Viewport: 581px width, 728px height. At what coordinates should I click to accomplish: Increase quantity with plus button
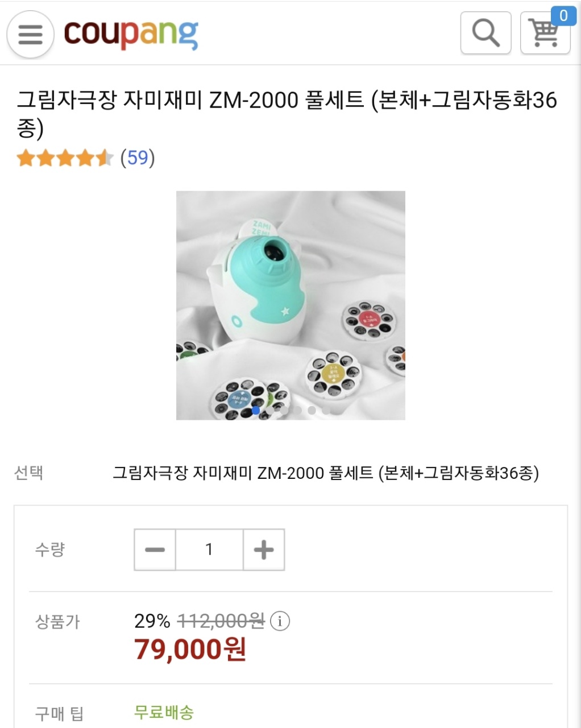tap(263, 549)
